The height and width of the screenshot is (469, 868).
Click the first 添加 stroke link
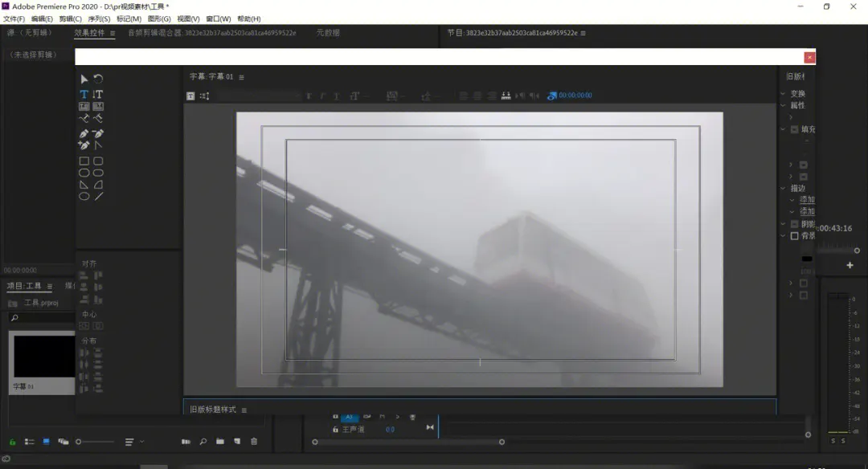807,200
